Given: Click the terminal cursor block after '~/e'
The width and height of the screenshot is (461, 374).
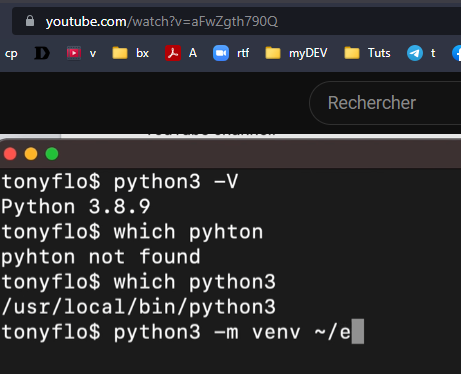Looking at the screenshot, I should [x=358, y=331].
